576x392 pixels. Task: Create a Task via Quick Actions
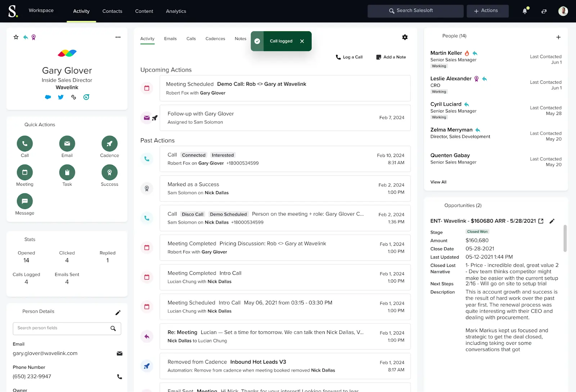click(x=67, y=172)
